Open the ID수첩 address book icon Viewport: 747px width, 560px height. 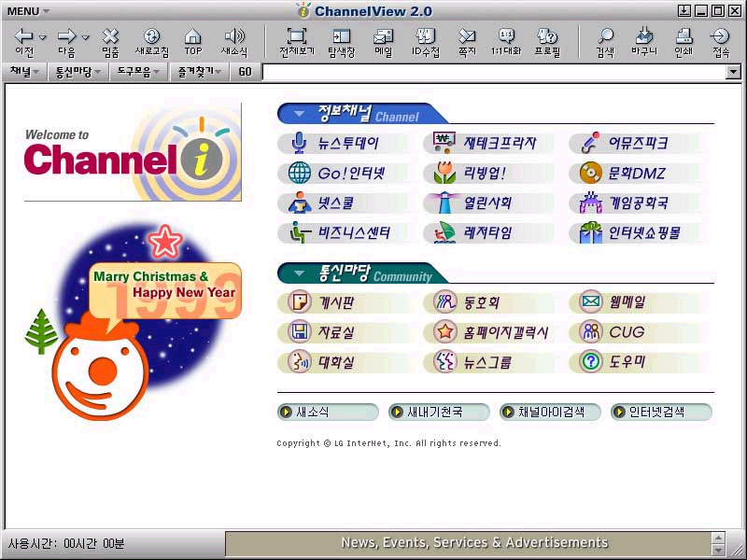(x=426, y=35)
